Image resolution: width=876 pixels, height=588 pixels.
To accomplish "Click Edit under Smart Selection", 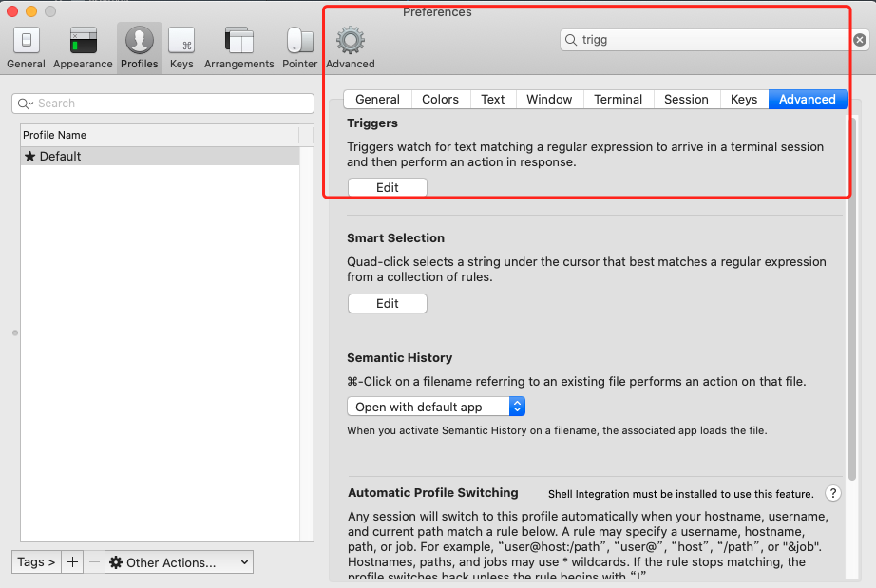I will (387, 303).
